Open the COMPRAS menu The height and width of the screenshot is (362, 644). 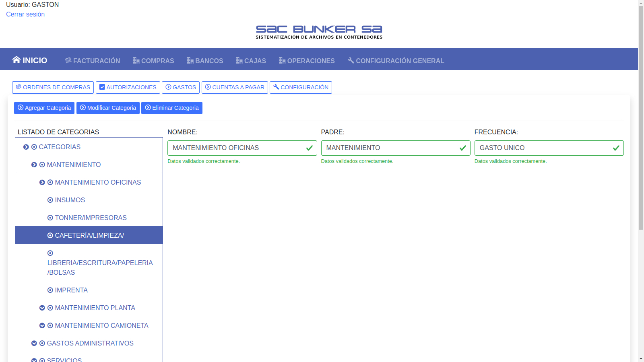coord(153,61)
